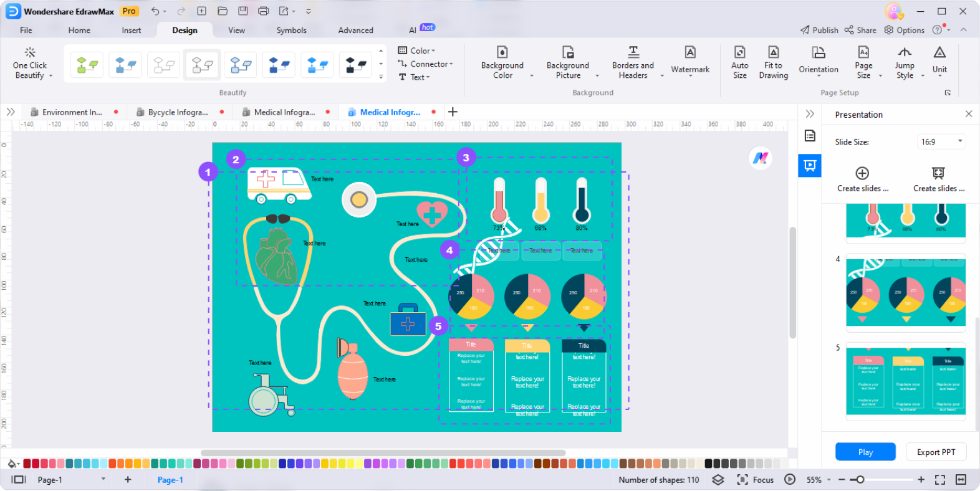Expand the Text dropdown in Beautify group
This screenshot has width=980, height=491.
[x=414, y=77]
